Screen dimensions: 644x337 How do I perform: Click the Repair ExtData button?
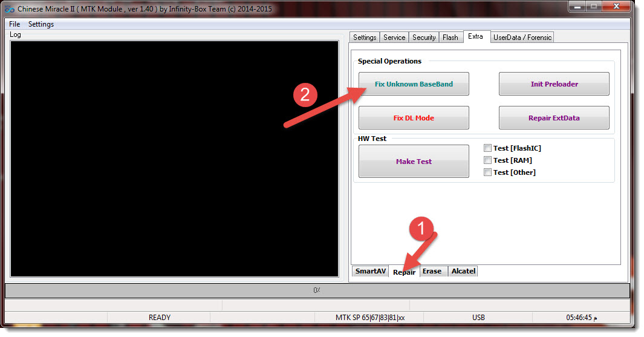(x=554, y=118)
